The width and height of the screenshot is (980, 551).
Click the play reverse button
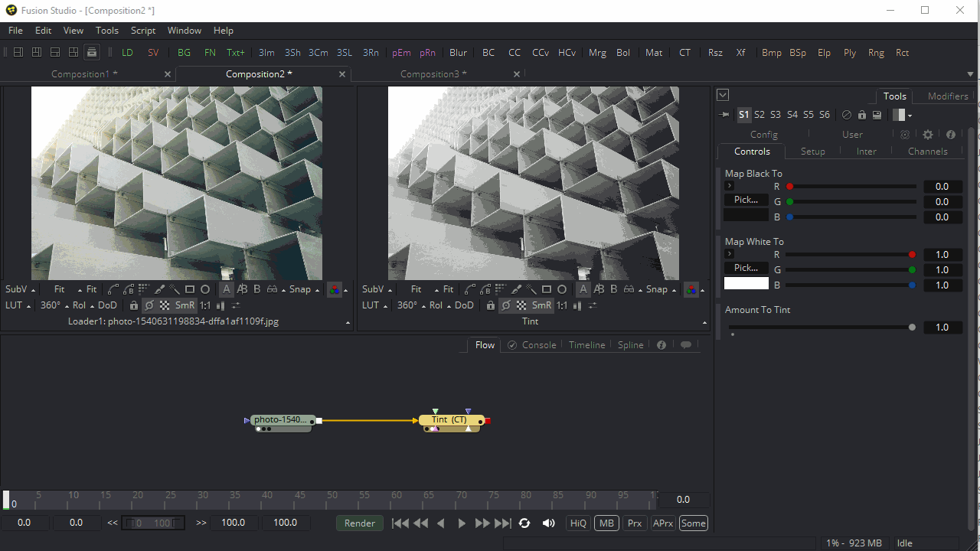click(441, 523)
